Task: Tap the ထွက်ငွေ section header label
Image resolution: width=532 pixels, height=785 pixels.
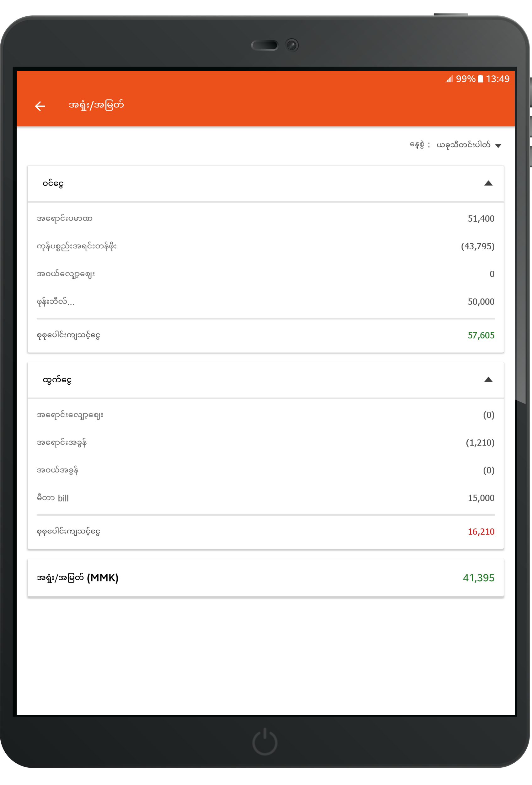Action: click(57, 380)
